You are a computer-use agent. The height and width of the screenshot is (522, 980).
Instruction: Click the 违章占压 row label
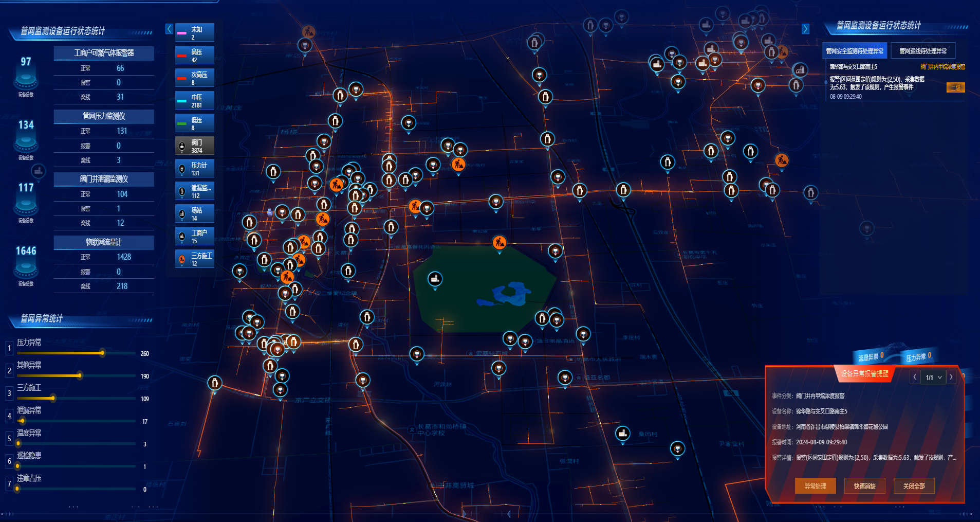[x=29, y=478]
